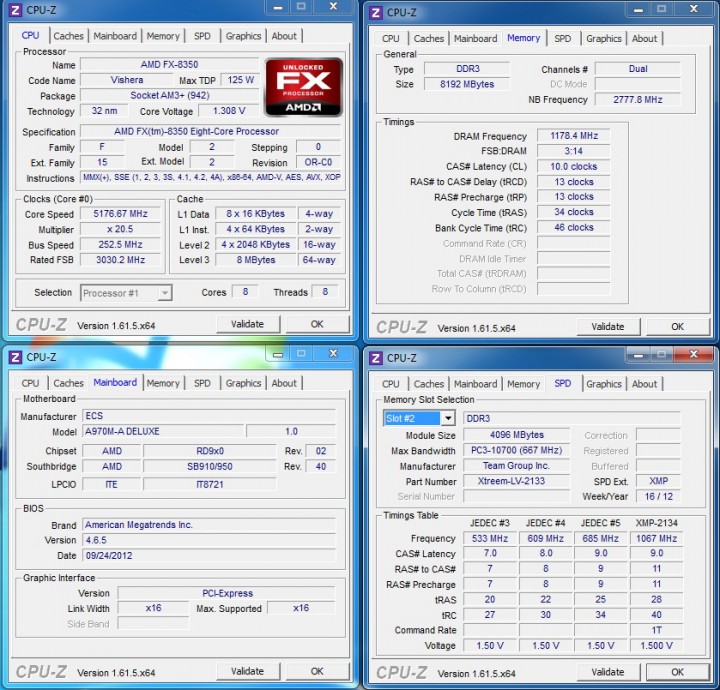Switch to CPU tab in the Mainboard window

pyautogui.click(x=30, y=383)
